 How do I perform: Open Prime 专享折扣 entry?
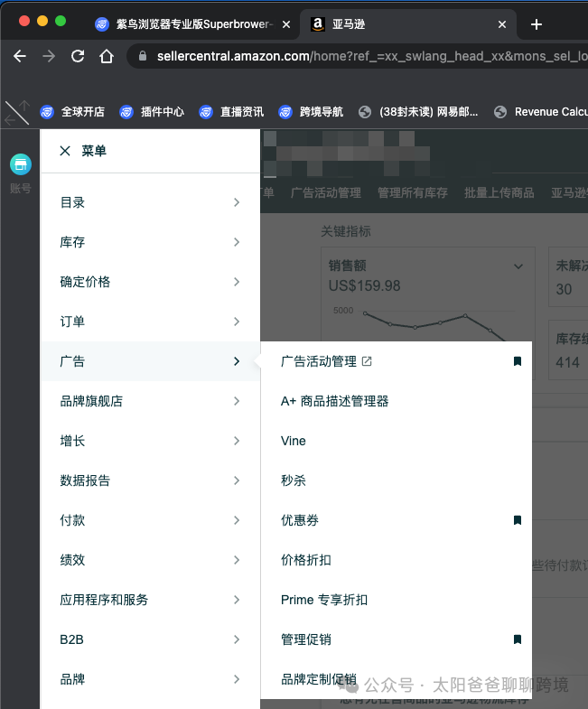324,600
